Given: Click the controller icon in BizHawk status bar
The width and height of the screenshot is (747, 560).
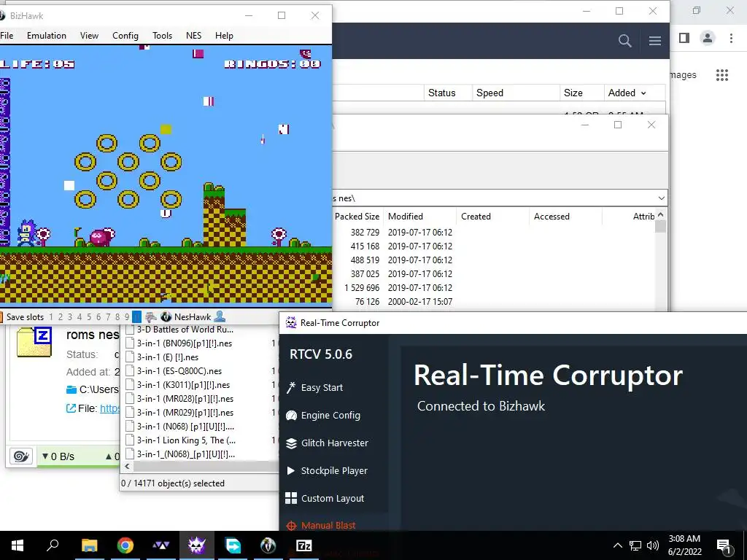Looking at the screenshot, I should (150, 316).
